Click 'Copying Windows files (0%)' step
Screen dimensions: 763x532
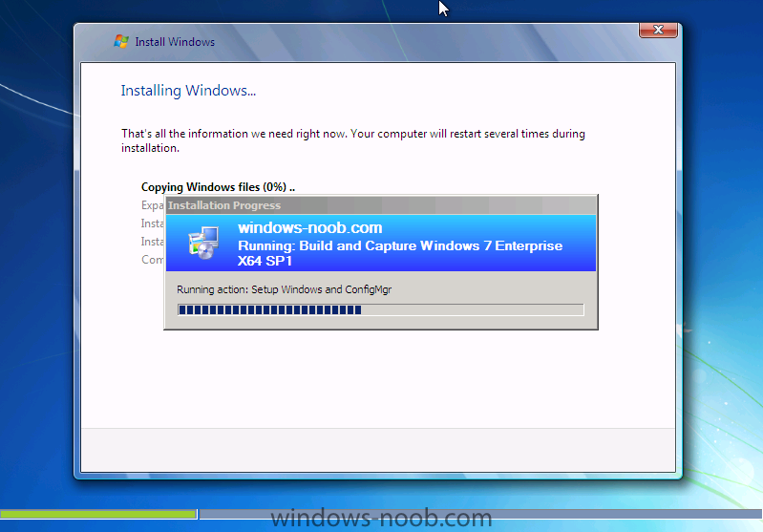point(218,187)
